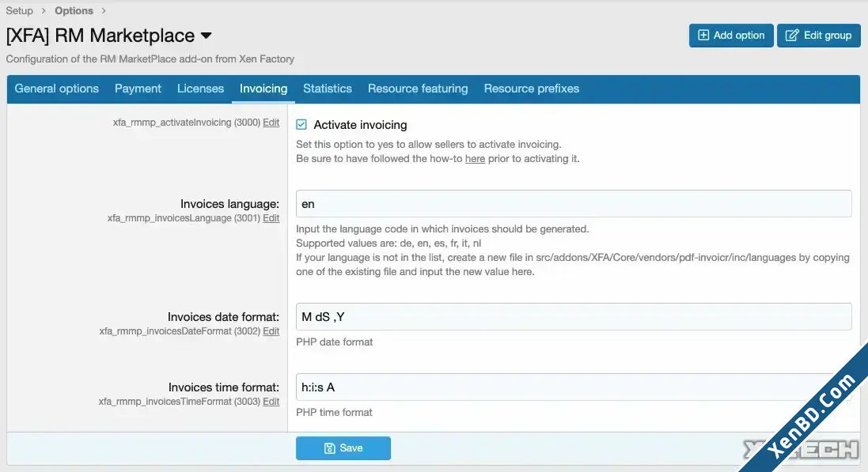
Task: Click the 'PHP date format' hint text
Action: pyautogui.click(x=335, y=342)
